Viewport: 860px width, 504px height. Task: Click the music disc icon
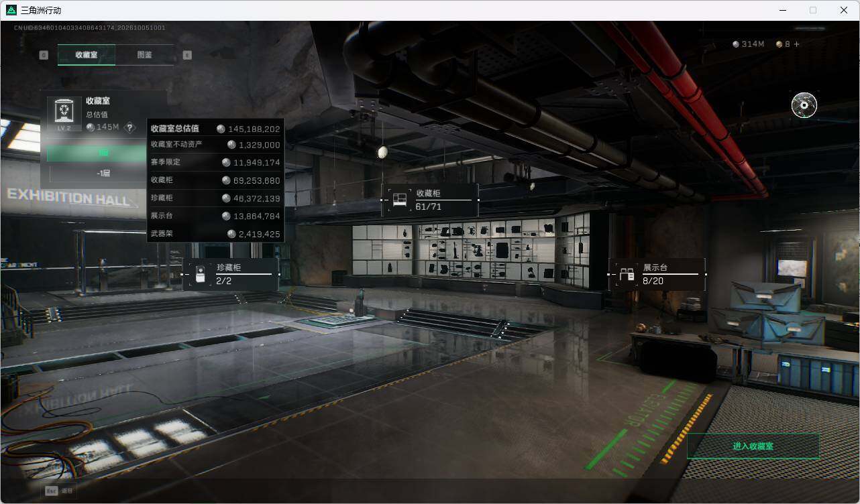click(x=804, y=105)
